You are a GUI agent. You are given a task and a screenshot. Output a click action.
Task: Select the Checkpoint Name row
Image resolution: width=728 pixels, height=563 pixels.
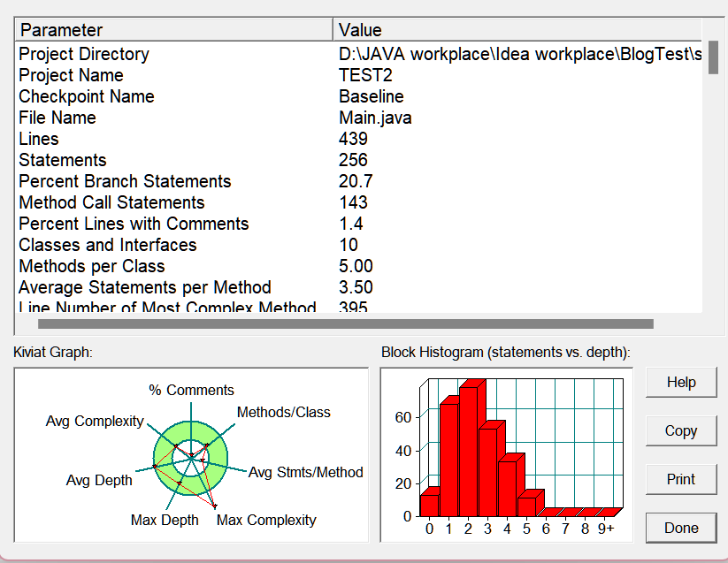359,96
